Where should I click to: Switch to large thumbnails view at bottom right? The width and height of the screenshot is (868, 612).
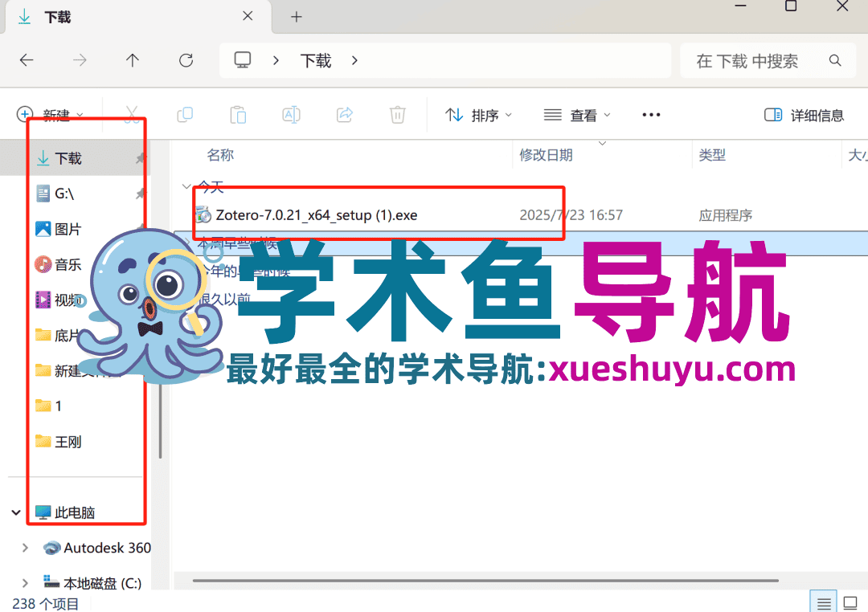[x=850, y=601]
